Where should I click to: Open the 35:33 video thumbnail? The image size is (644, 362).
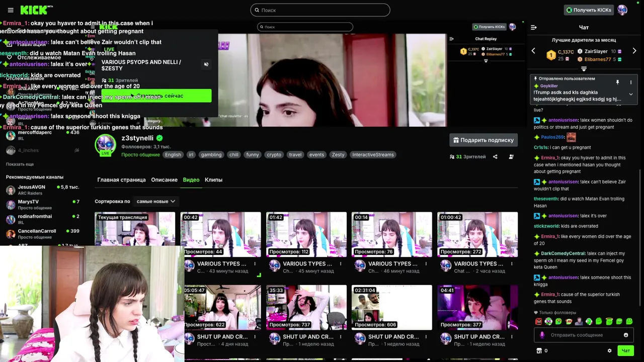(x=306, y=307)
